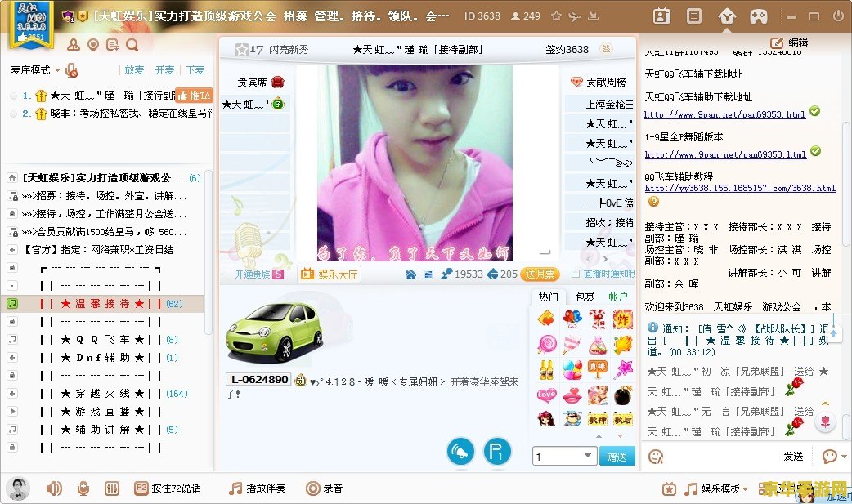The image size is (852, 504).
Task: Switch to the 帐户 tab
Action: [x=617, y=297]
